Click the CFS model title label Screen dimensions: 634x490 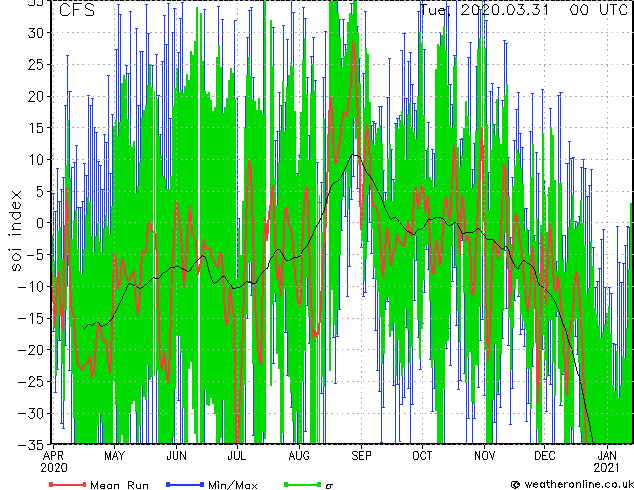coord(77,10)
